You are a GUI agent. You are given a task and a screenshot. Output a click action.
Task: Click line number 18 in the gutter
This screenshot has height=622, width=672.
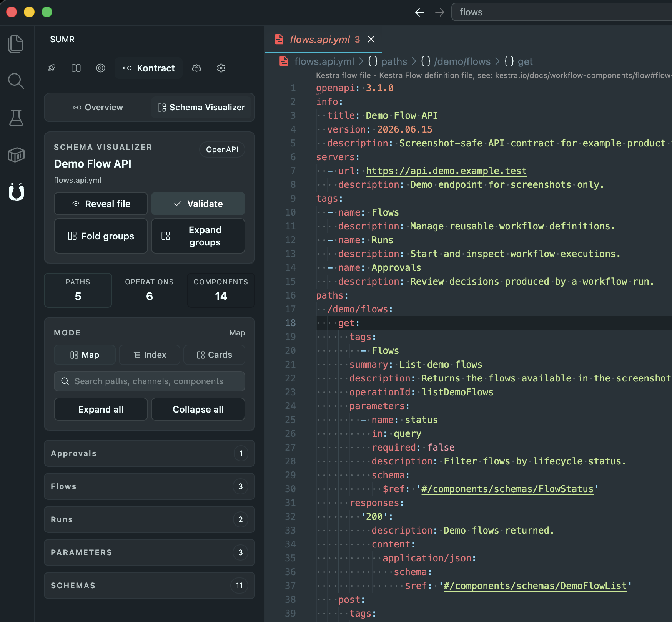pos(290,323)
